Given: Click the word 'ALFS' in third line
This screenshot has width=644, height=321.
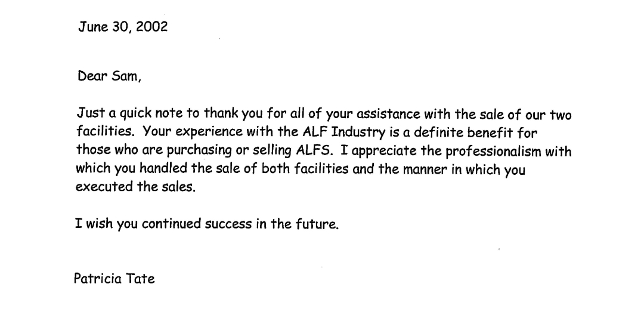Looking at the screenshot, I should (x=314, y=150).
